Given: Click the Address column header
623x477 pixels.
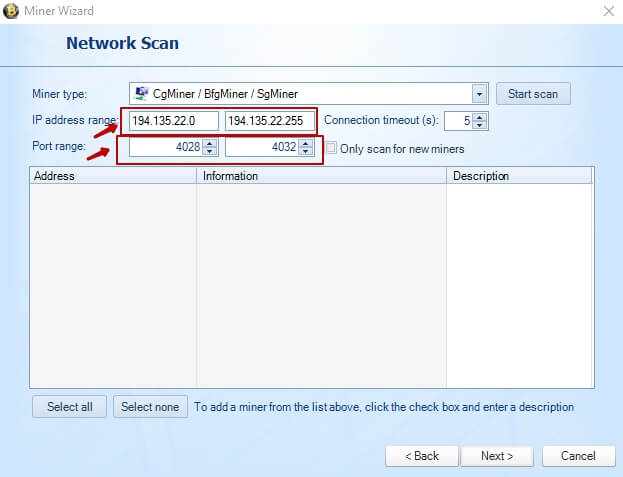Looking at the screenshot, I should (113, 176).
